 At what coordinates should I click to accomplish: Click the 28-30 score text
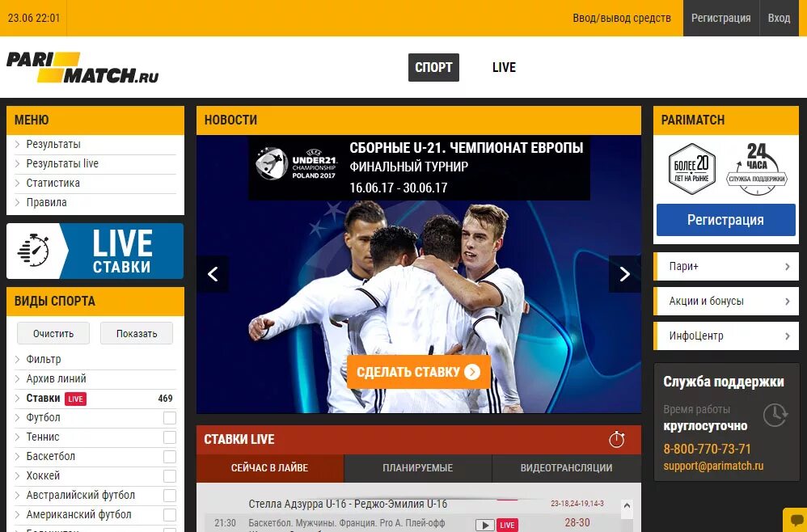pyautogui.click(x=577, y=523)
